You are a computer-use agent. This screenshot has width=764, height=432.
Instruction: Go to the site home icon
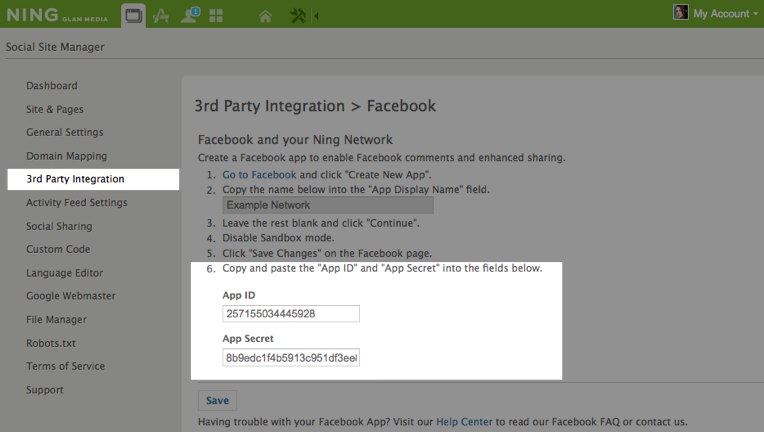point(265,17)
